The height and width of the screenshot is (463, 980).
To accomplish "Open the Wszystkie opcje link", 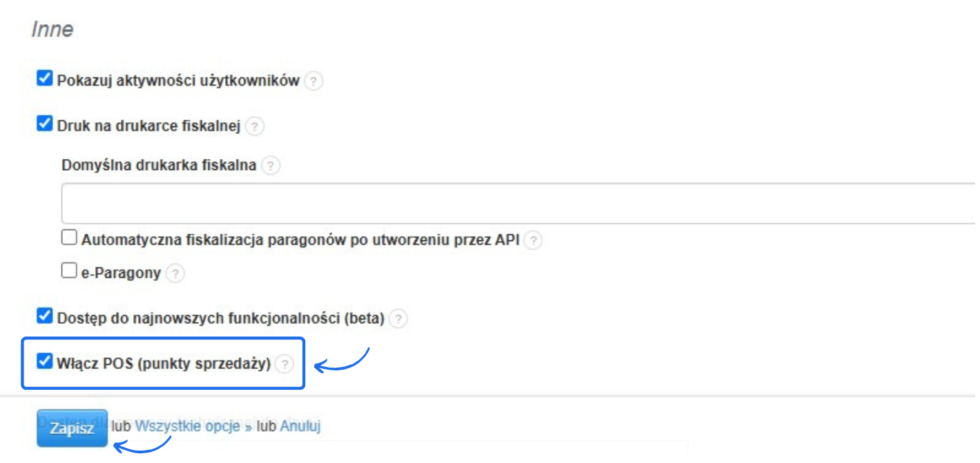I will 192,426.
